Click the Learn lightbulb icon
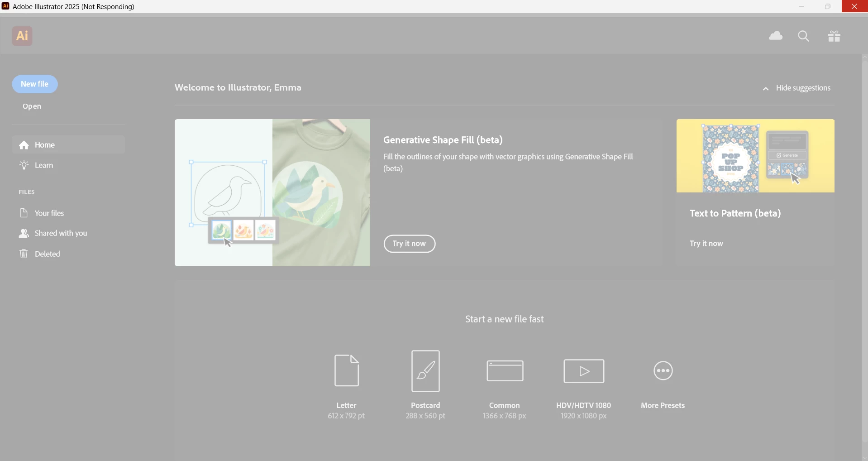 (24, 165)
